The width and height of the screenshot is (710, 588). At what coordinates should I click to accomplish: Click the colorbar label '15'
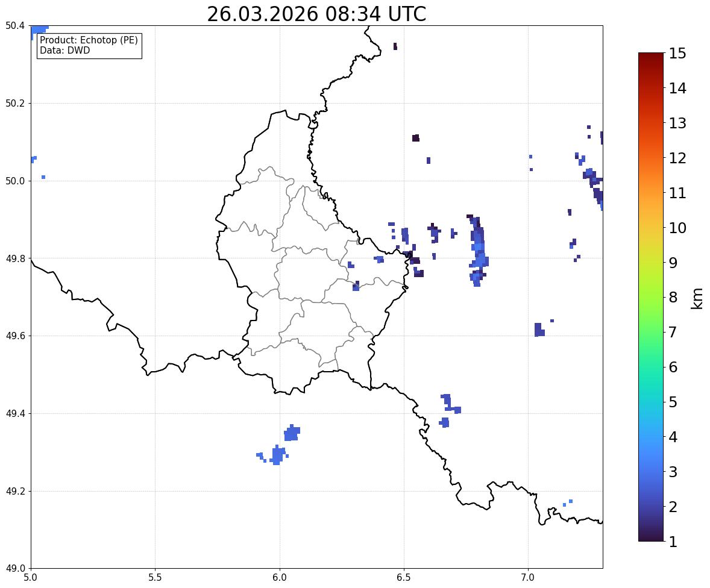(677, 54)
